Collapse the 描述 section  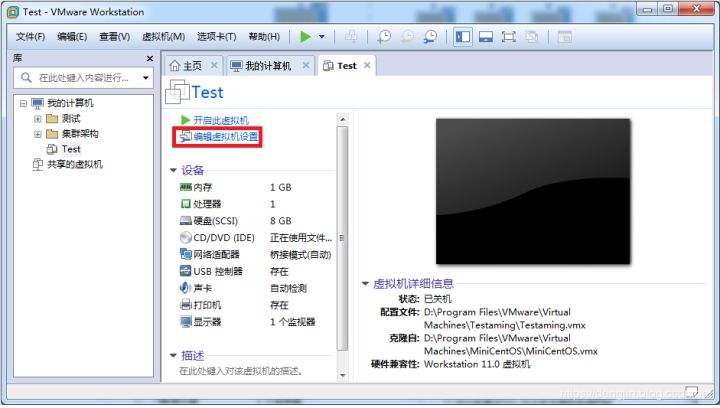pos(173,355)
